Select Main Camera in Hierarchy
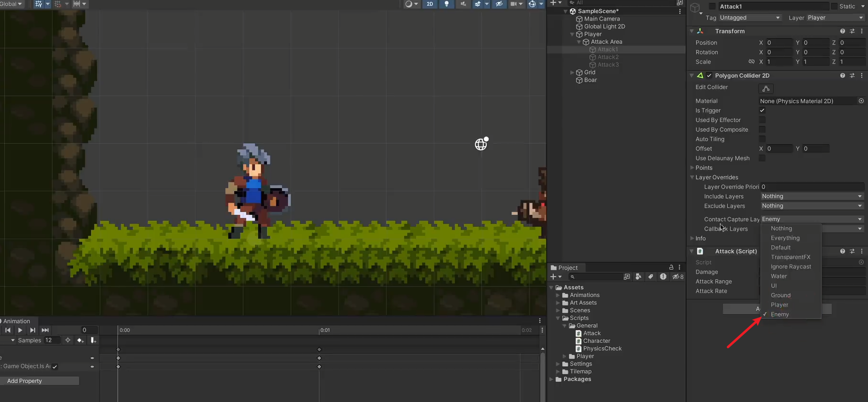 [x=602, y=19]
